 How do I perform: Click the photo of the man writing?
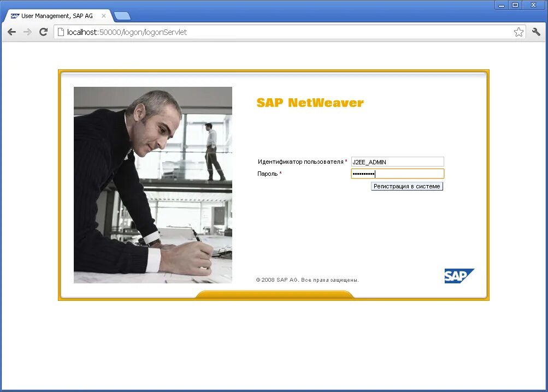point(153,185)
